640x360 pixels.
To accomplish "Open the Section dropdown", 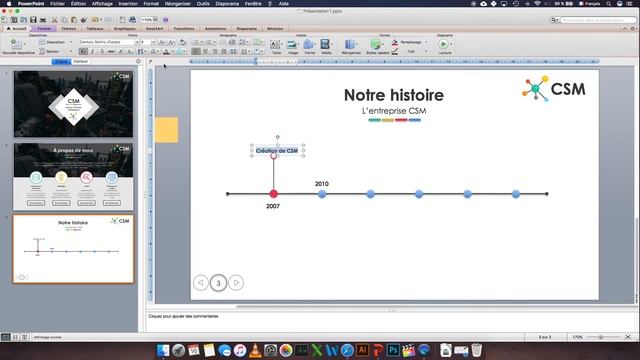I will point(55,51).
